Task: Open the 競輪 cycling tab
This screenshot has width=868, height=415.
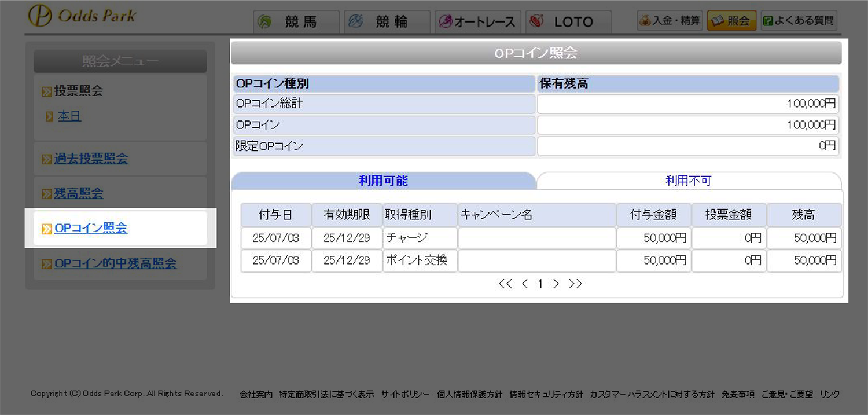Action: [387, 22]
